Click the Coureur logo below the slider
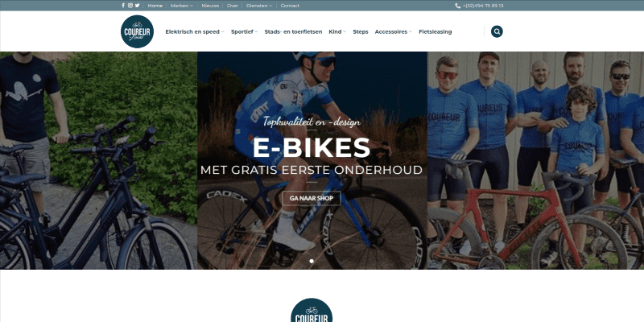This screenshot has width=644, height=322. tap(312, 311)
